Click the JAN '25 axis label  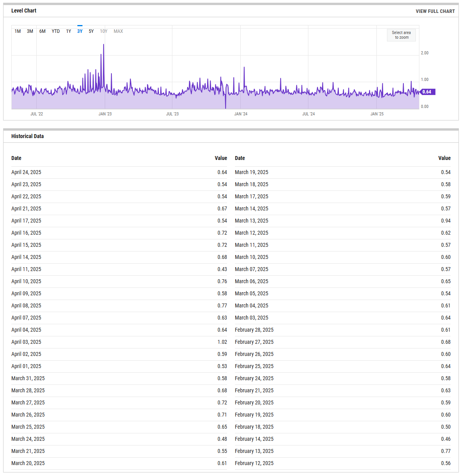click(x=377, y=114)
